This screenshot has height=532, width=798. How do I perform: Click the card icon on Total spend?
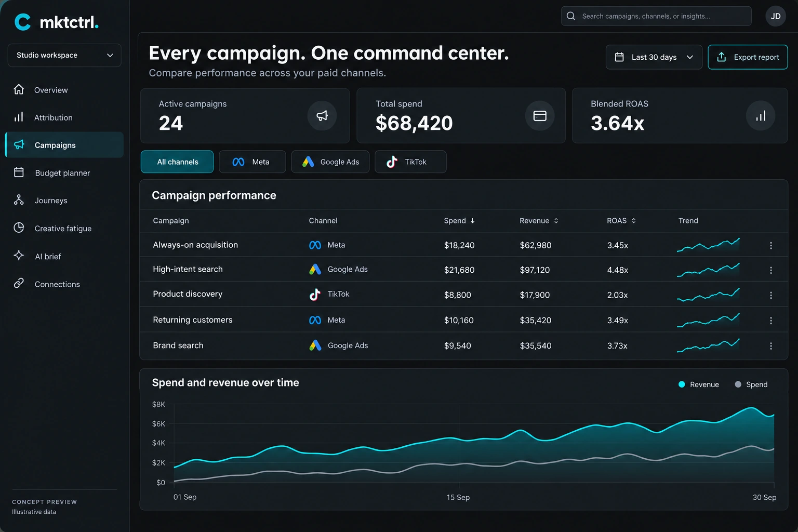coord(540,115)
